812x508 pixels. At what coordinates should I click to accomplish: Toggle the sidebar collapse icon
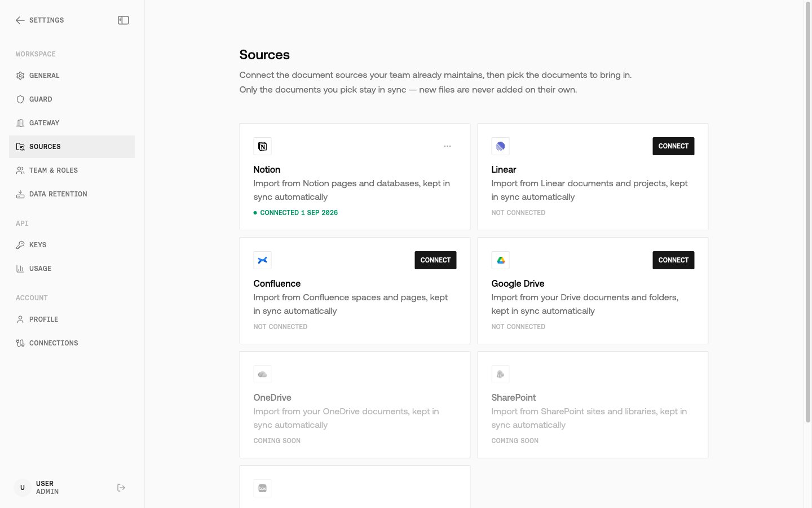click(x=123, y=20)
